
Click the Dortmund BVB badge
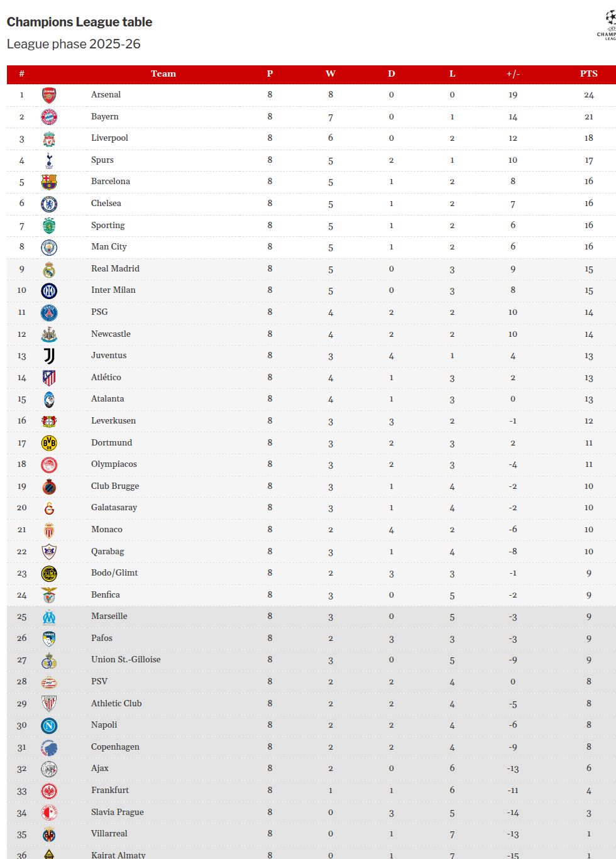[x=49, y=443]
